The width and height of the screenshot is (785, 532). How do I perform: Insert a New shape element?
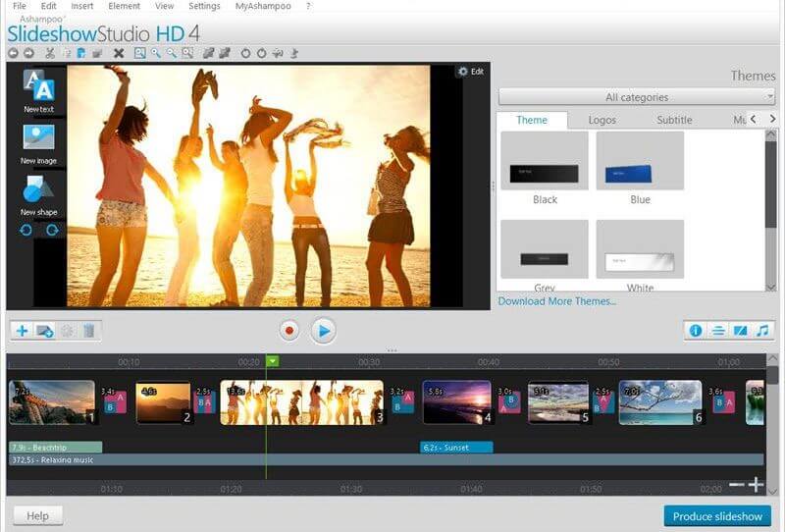[38, 196]
